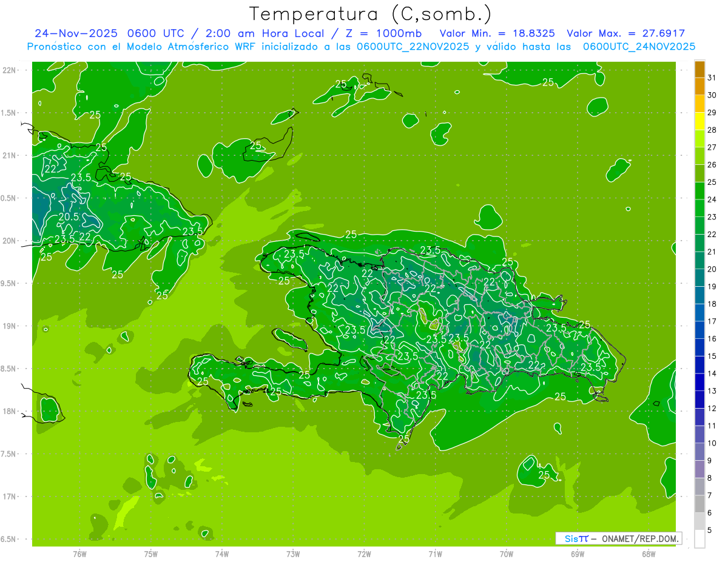This screenshot has width=728, height=562.
Task: Click the 22N latitude axis label
Action: tap(9, 70)
